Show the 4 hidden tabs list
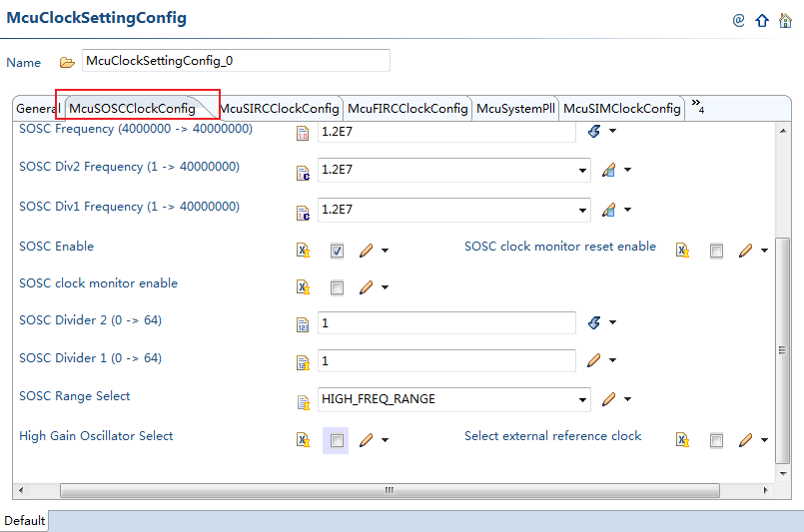Screen dimensions: 804x532 [x=698, y=106]
